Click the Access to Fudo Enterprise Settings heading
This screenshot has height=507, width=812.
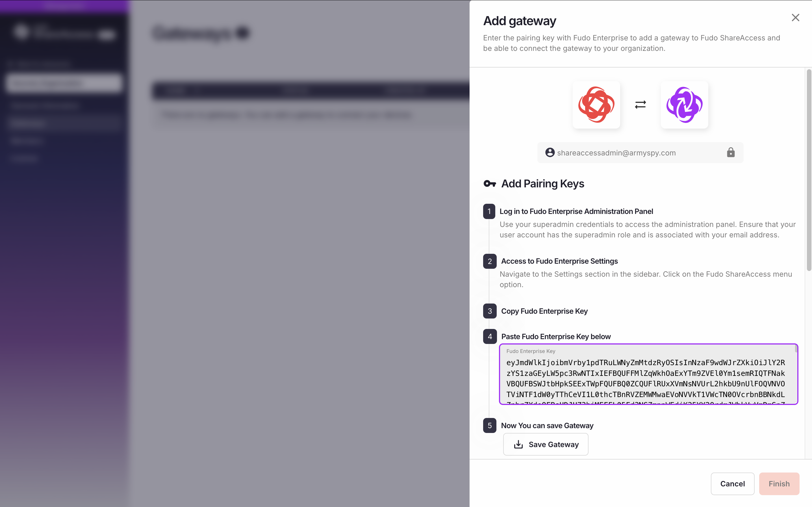point(559,261)
